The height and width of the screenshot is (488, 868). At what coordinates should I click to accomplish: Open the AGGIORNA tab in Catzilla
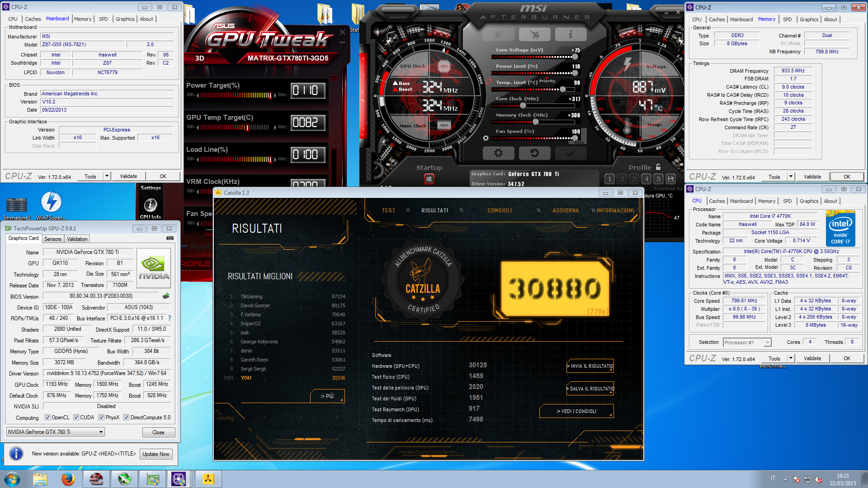point(566,211)
